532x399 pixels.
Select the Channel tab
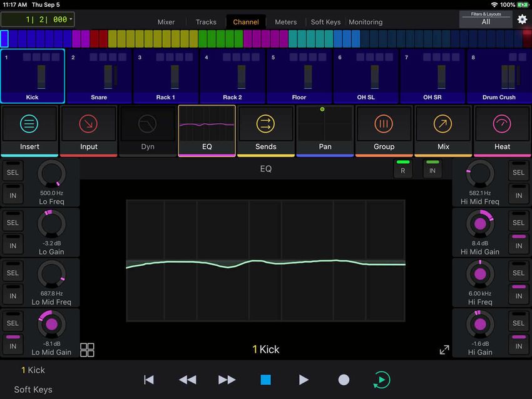(x=245, y=22)
